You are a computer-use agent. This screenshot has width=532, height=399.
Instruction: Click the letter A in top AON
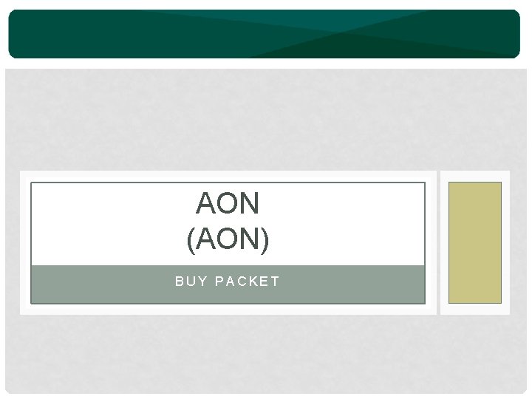[x=206, y=203]
